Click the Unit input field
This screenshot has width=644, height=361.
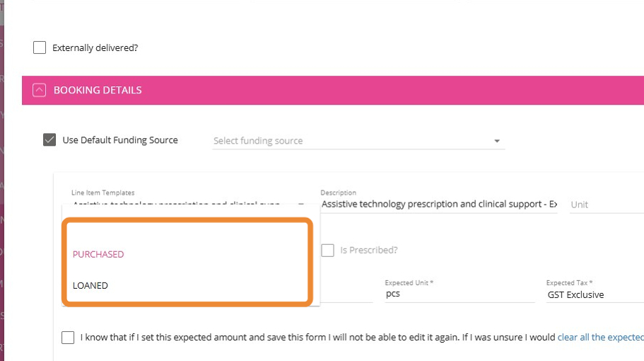(604, 205)
